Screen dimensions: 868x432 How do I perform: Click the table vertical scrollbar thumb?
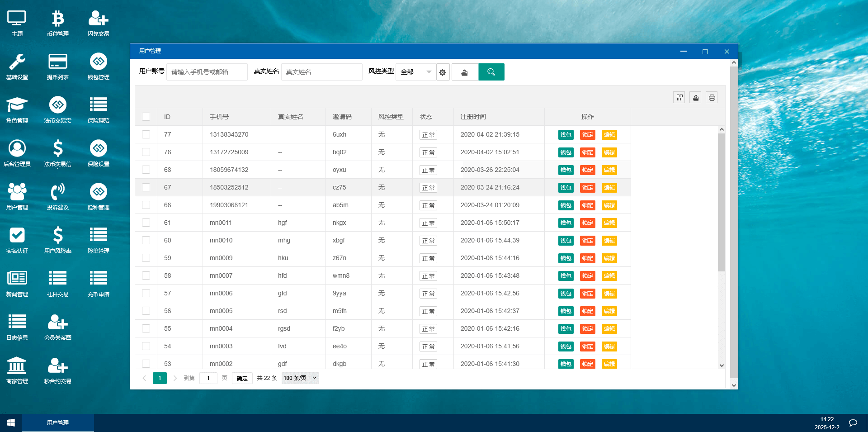722,202
